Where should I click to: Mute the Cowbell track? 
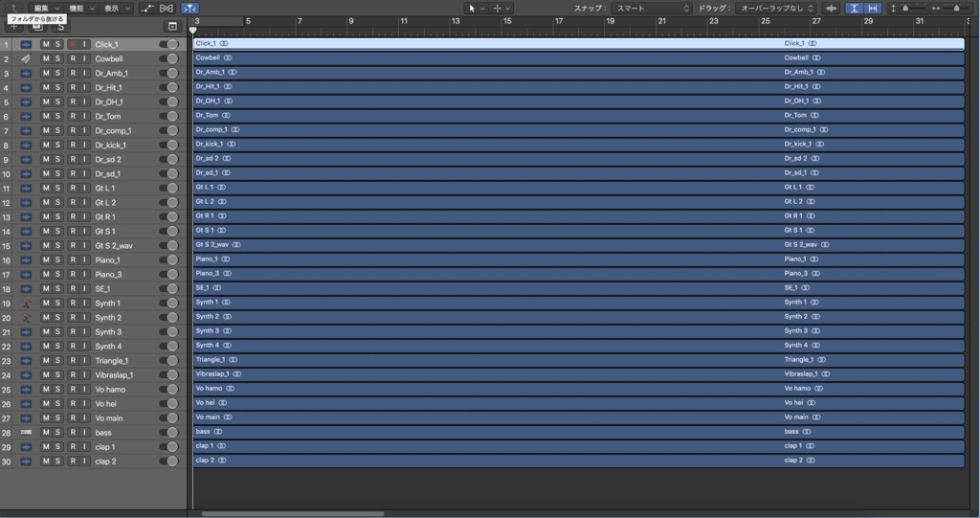46,58
